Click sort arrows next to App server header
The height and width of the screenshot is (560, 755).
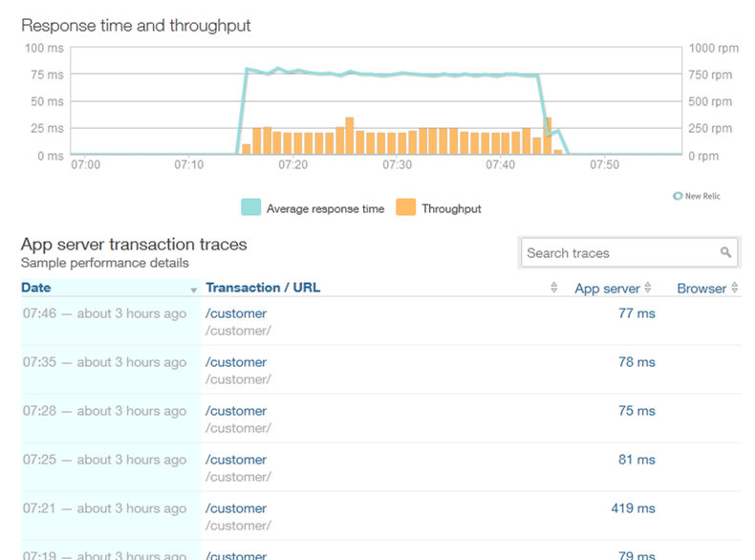click(x=648, y=289)
